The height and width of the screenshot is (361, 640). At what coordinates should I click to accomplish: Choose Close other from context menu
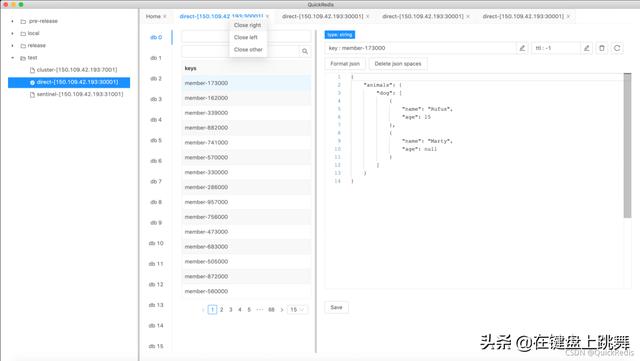click(248, 50)
